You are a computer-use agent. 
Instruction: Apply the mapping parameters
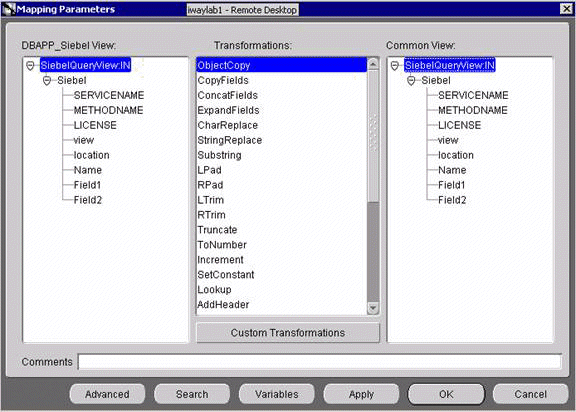coord(361,394)
